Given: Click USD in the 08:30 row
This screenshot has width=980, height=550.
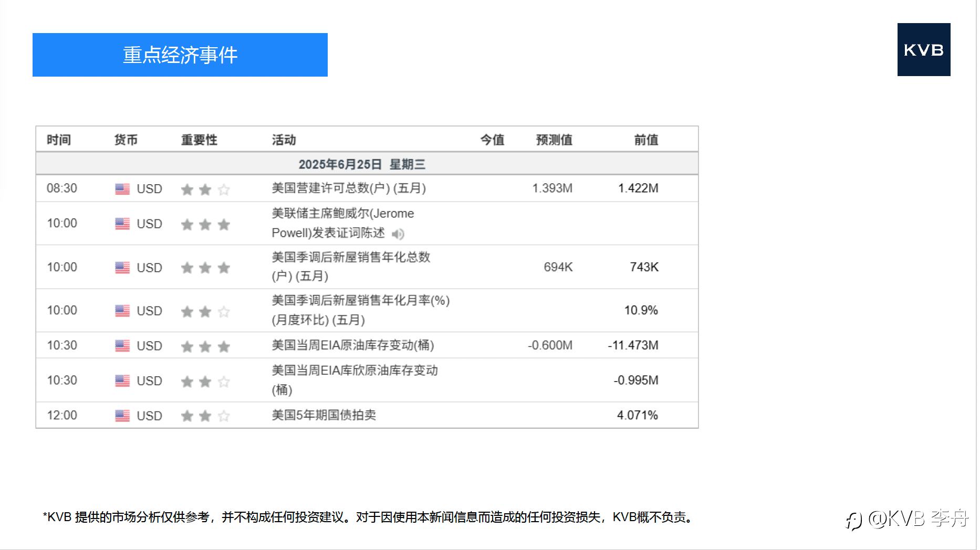Looking at the screenshot, I should (149, 189).
